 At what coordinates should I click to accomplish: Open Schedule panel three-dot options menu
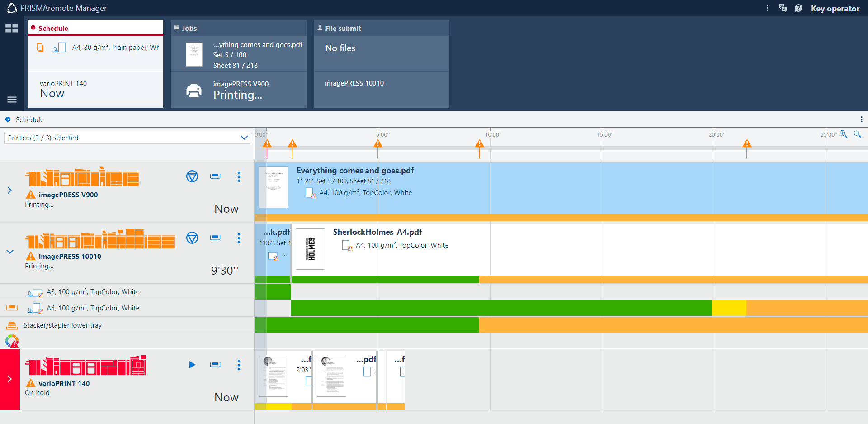tap(861, 119)
